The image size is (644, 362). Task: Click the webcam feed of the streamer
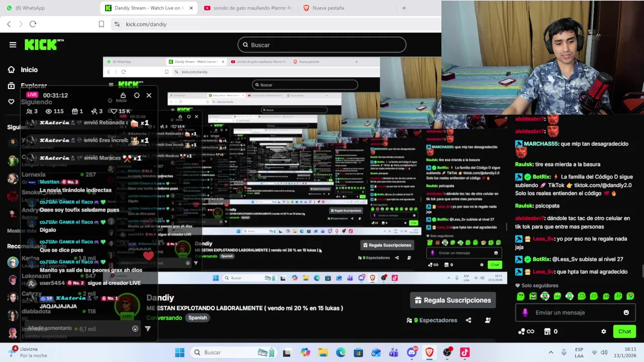542,58
